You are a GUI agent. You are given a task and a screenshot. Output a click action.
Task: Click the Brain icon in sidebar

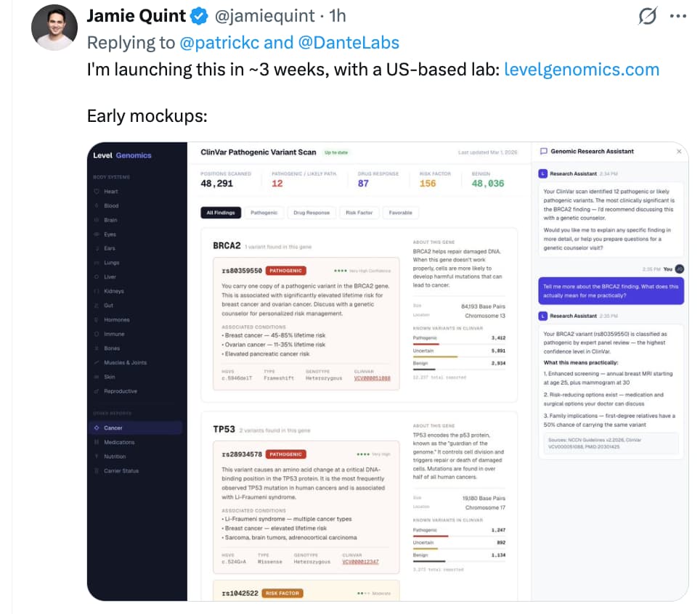97,220
